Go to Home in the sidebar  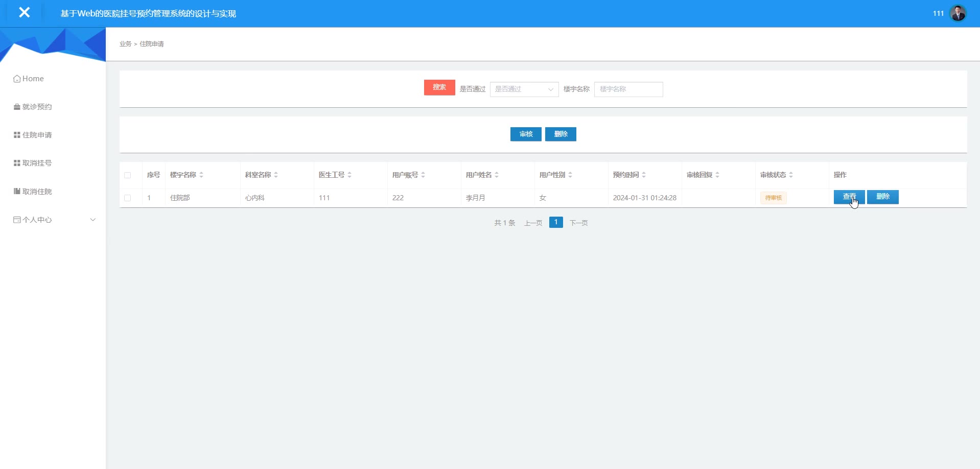[29, 79]
